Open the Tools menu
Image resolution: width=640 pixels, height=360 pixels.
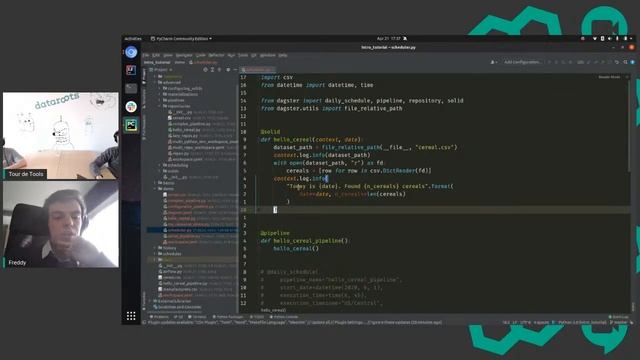click(243, 55)
